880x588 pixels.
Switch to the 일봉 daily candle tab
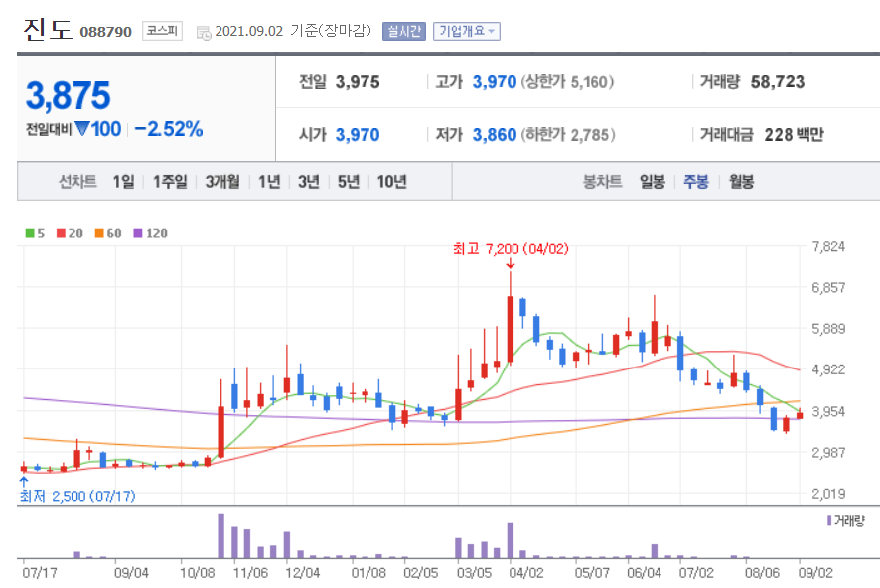(x=652, y=182)
